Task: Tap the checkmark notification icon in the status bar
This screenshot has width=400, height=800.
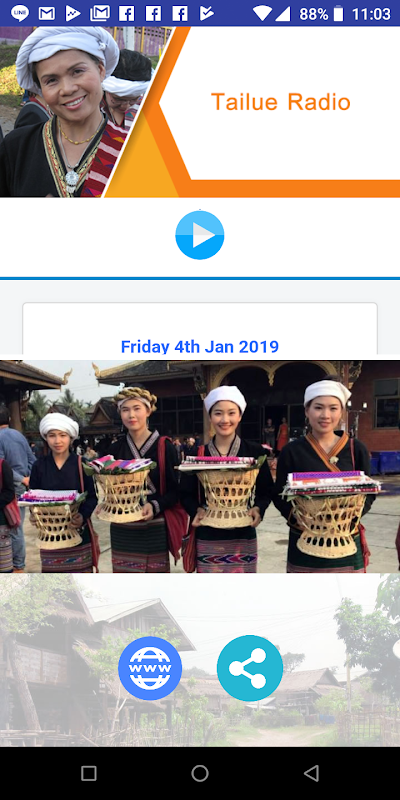Action: click(206, 13)
